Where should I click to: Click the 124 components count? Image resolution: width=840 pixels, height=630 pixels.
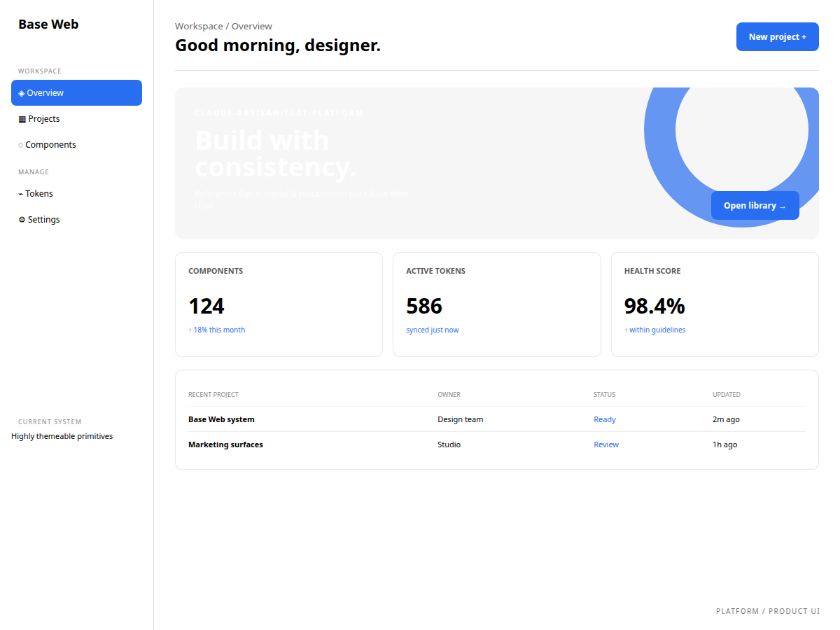206,306
